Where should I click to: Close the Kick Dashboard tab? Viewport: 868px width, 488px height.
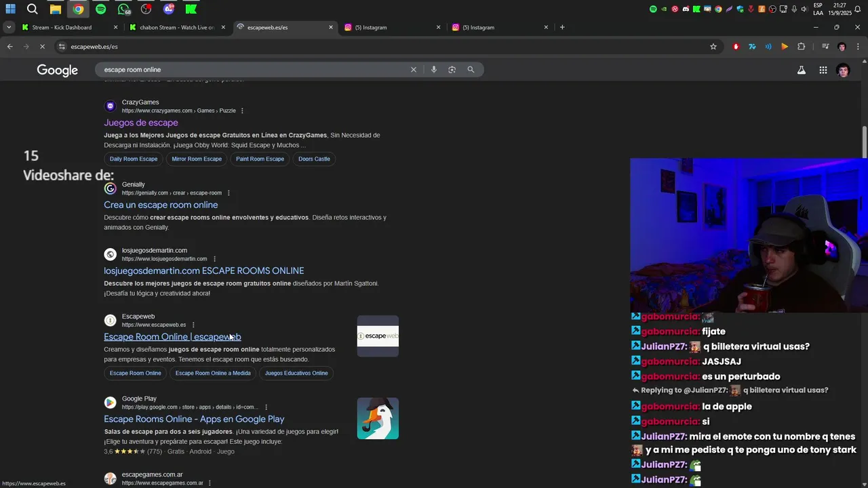coord(115,27)
